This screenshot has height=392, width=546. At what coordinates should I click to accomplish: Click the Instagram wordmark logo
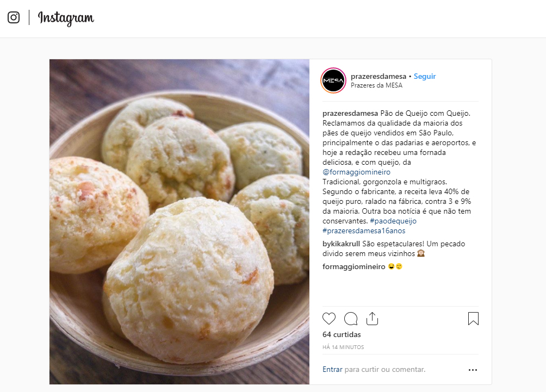pos(66,18)
